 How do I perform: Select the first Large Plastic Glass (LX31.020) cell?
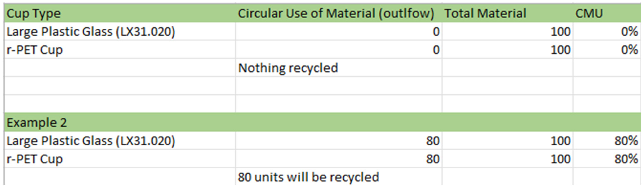coord(120,32)
